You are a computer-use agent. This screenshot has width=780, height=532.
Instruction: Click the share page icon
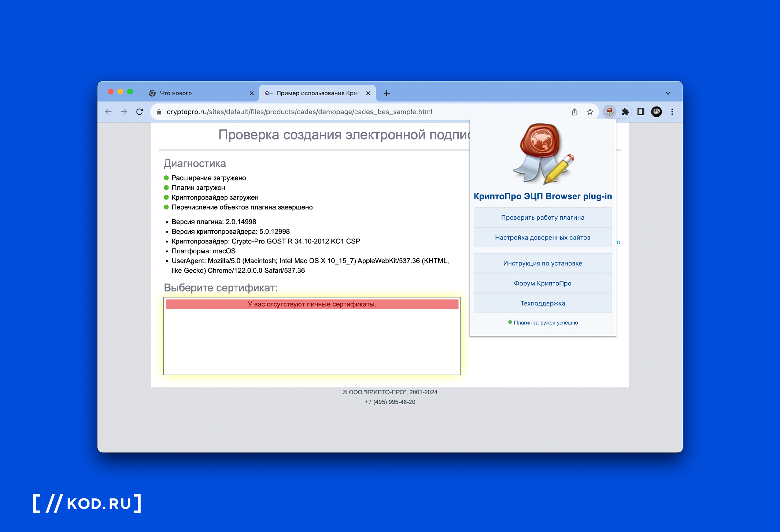pyautogui.click(x=574, y=112)
